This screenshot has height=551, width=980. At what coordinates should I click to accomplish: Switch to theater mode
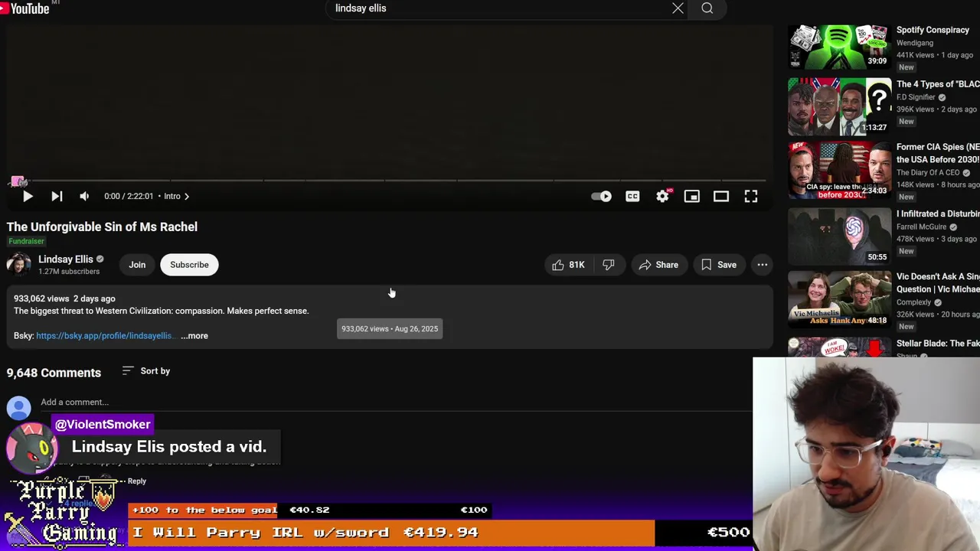click(x=721, y=197)
